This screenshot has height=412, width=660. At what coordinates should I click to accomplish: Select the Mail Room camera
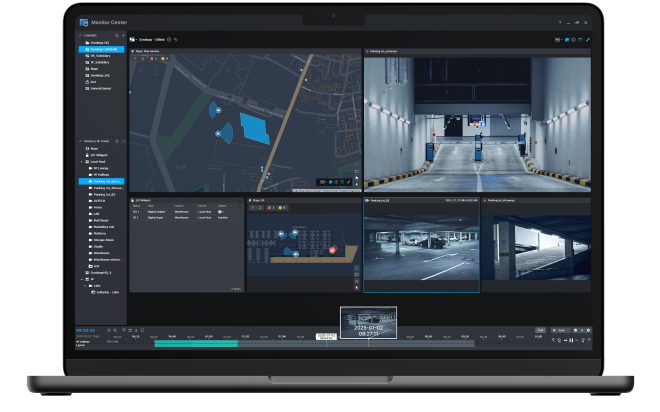coord(99,220)
